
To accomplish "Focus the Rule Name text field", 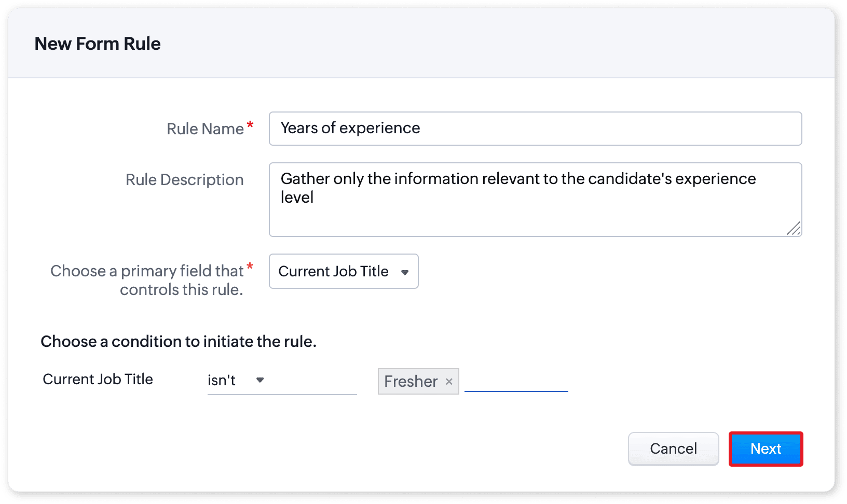I will pos(535,129).
